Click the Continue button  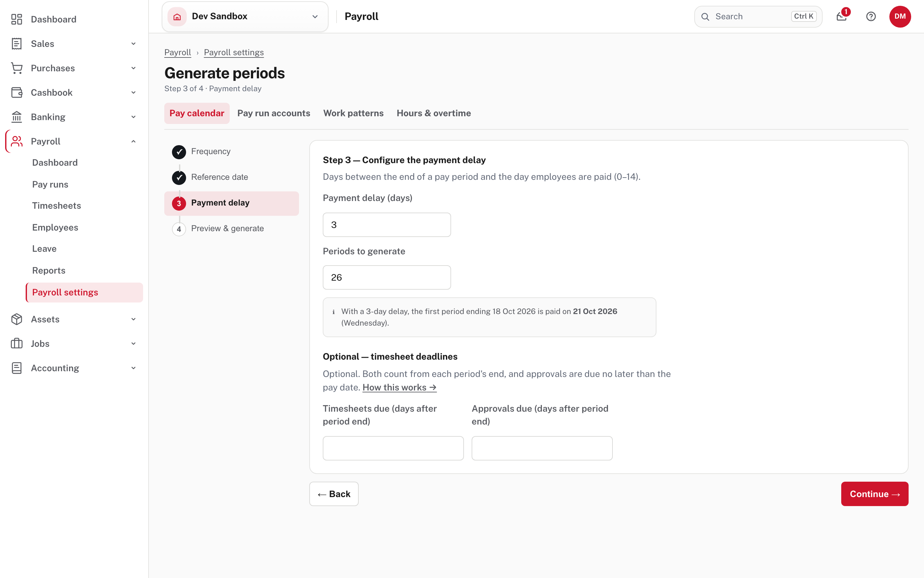[875, 494]
